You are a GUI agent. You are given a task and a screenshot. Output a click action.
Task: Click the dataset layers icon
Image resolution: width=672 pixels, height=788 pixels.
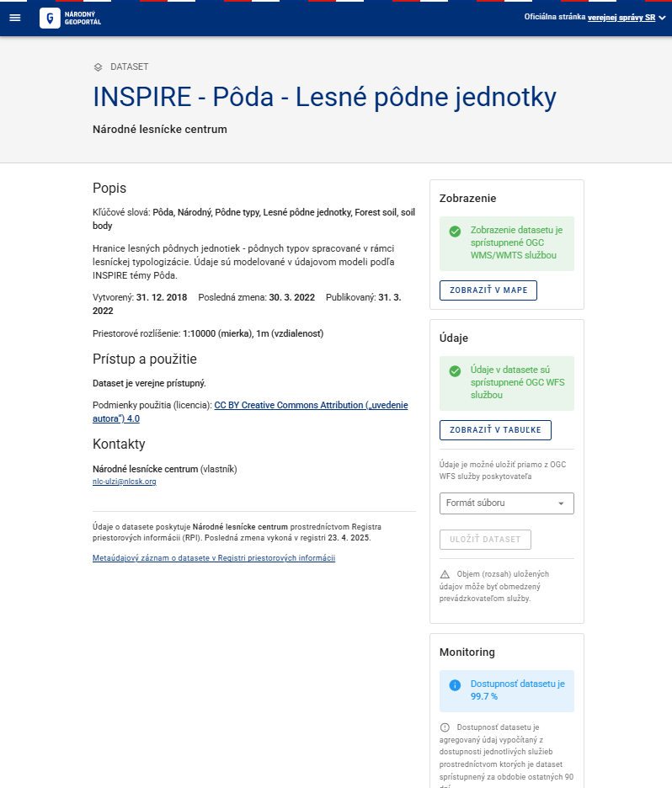[98, 67]
